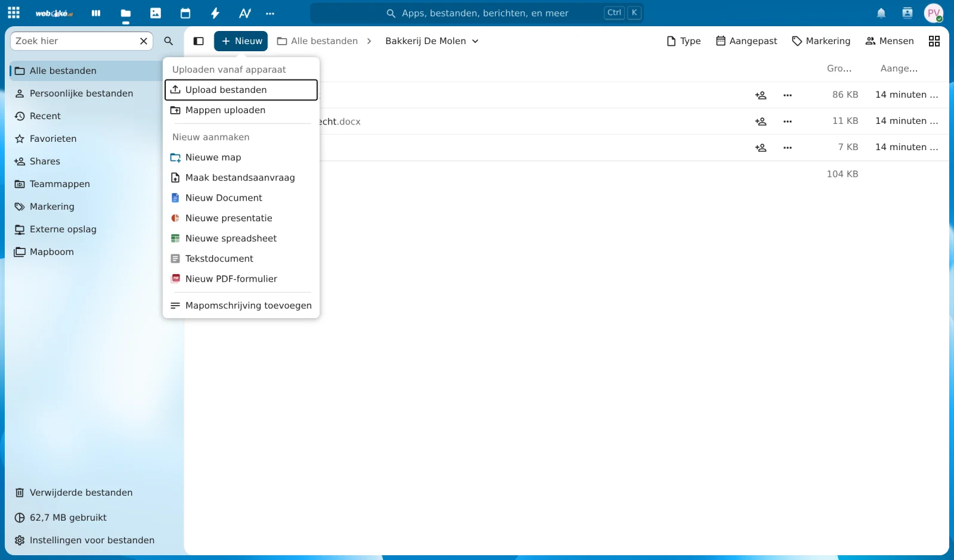Screen dimensions: 954x560
Task: Click the global search bar Apps, bestanden, berichten
Action: coord(477,13)
